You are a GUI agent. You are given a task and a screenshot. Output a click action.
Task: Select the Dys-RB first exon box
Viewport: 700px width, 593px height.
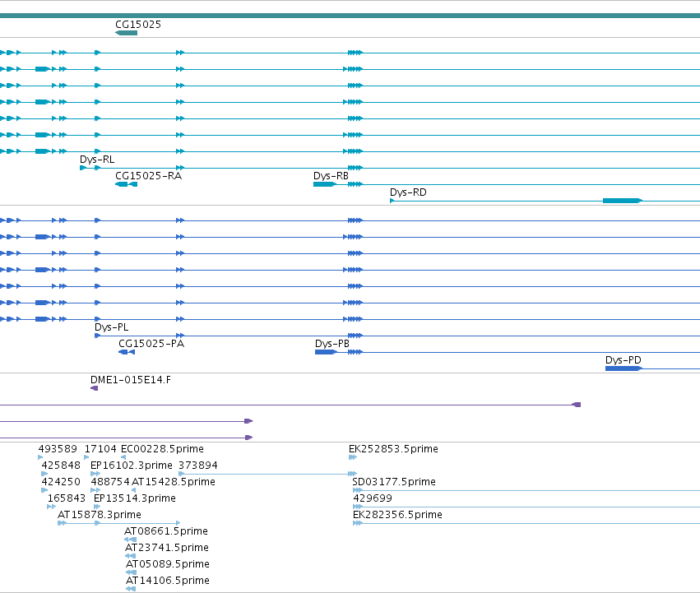click(325, 184)
